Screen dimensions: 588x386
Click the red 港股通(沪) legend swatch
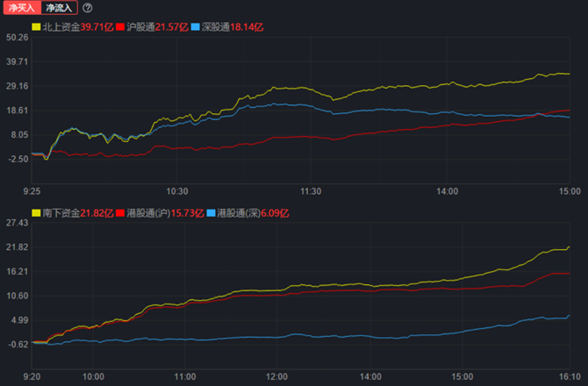coord(119,213)
